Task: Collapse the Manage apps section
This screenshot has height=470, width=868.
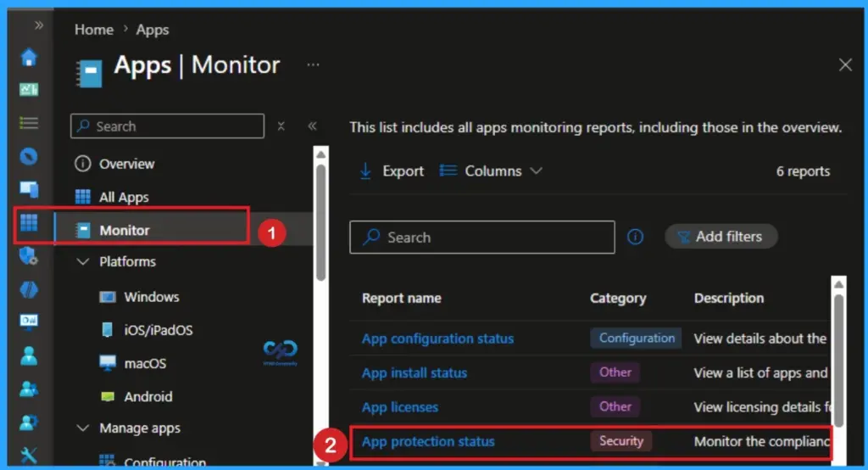Action: pyautogui.click(x=82, y=428)
